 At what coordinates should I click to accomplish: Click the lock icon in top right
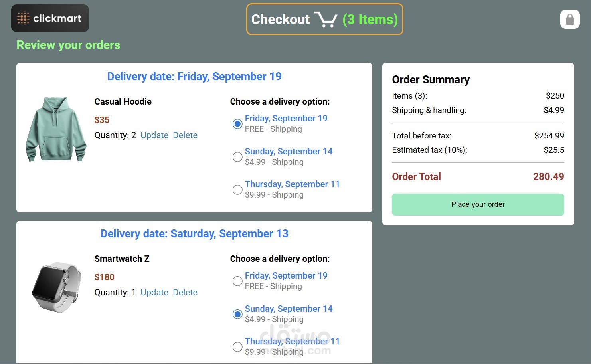[570, 19]
